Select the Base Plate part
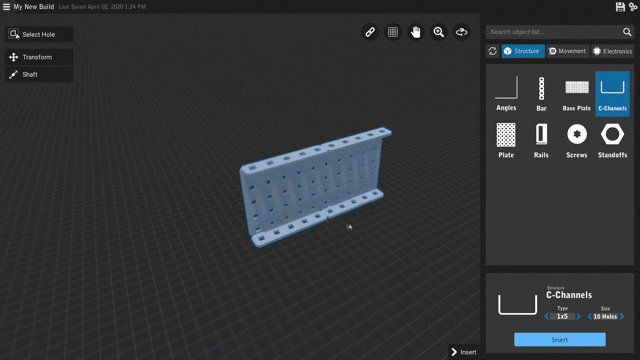640x360 pixels. 577,94
